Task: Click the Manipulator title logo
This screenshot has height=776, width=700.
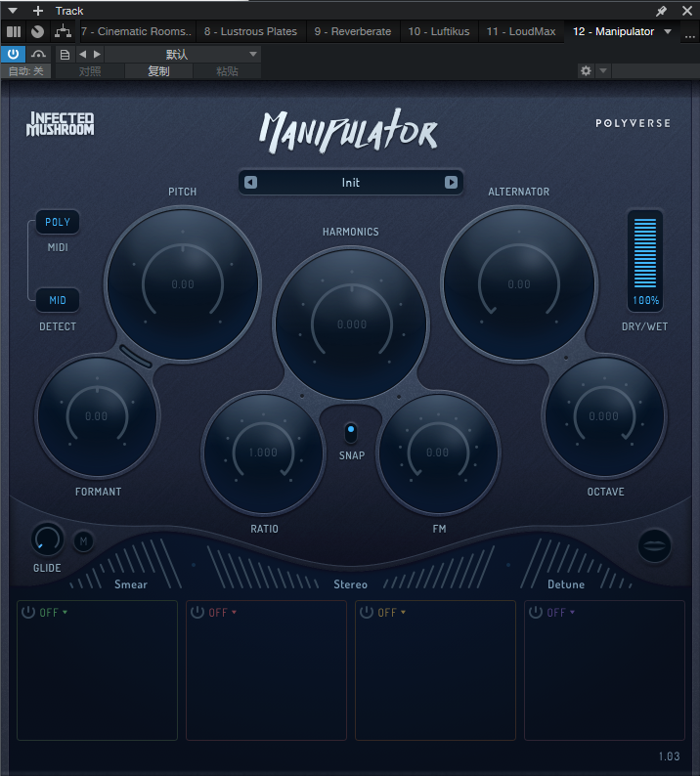Action: click(x=348, y=131)
